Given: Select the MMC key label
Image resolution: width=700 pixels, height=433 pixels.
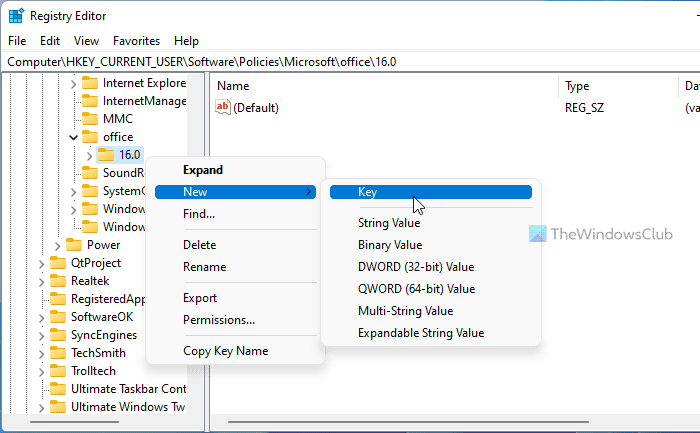Looking at the screenshot, I should (x=118, y=119).
